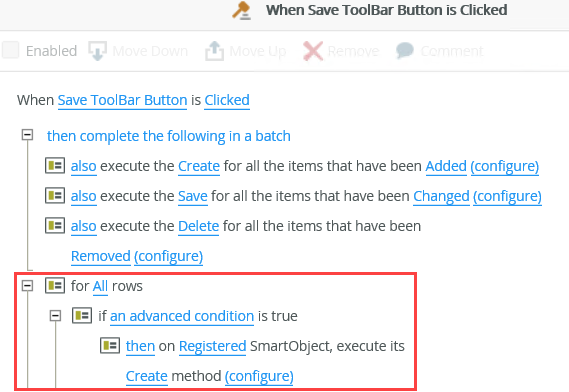This screenshot has height=392, width=569.
Task: Click 'then complete the following in a batch'
Action: click(169, 136)
